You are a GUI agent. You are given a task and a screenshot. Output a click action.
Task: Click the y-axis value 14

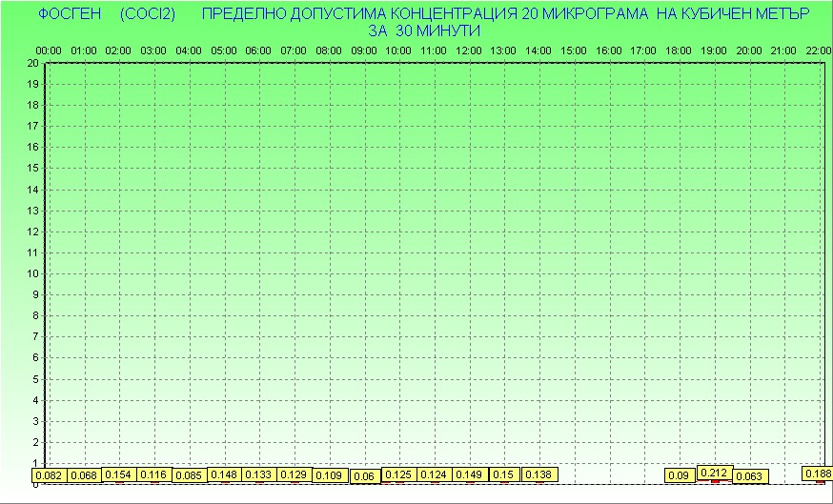coord(33,190)
